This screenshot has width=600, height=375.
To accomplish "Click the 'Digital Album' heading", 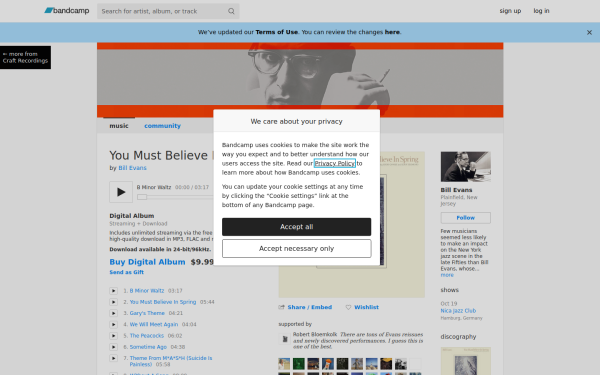I will 132,216.
